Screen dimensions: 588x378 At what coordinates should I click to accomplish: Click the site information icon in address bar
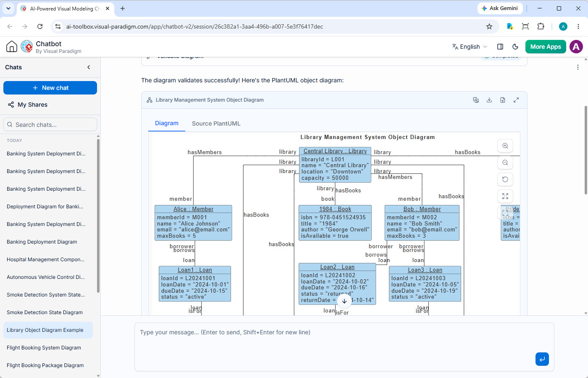point(58,26)
